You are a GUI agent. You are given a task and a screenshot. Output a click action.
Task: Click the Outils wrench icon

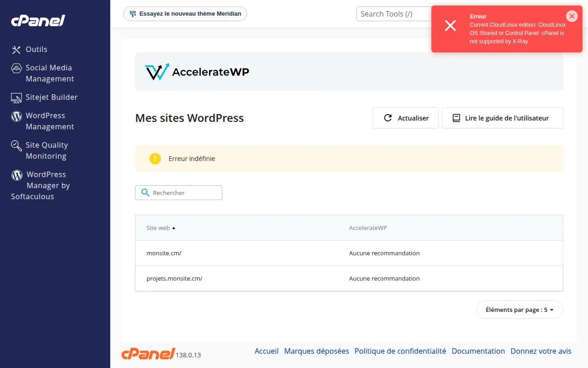(x=17, y=50)
